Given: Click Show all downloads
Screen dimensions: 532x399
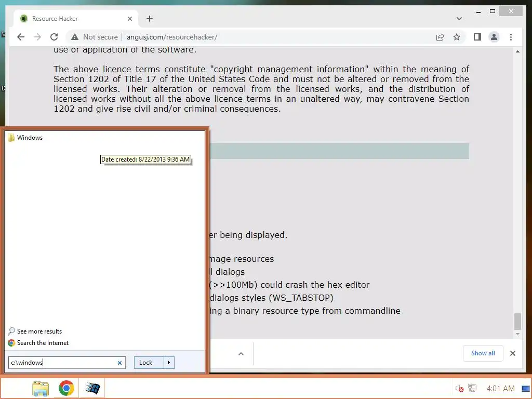Looking at the screenshot, I should [483, 353].
